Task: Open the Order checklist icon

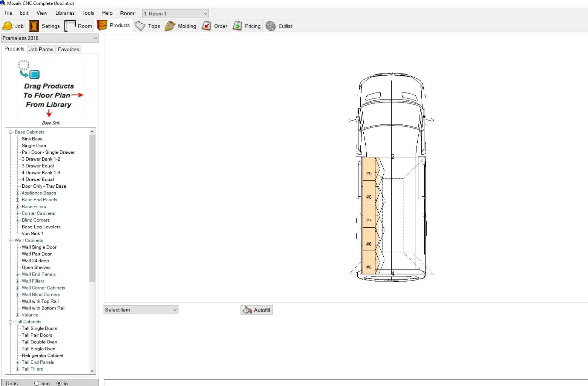Action: click(207, 26)
